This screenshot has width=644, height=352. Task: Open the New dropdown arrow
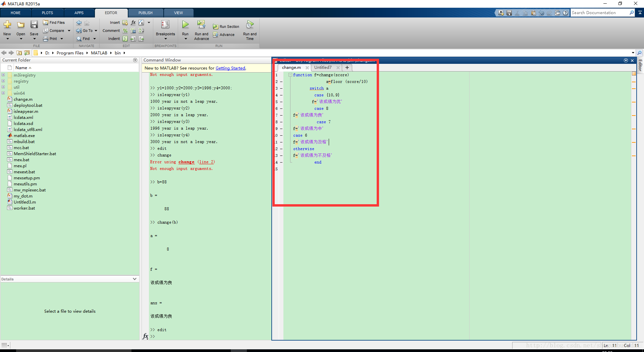point(7,39)
